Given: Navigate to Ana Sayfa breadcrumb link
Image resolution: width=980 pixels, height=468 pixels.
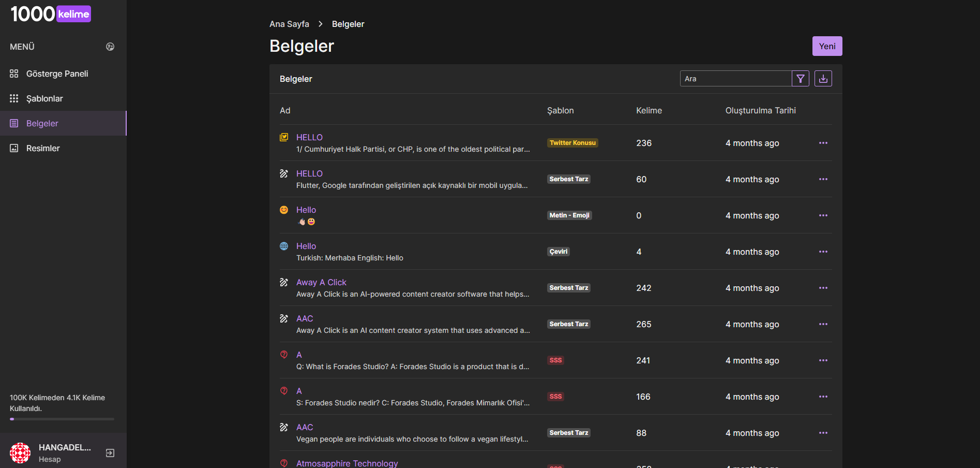Looking at the screenshot, I should [289, 24].
